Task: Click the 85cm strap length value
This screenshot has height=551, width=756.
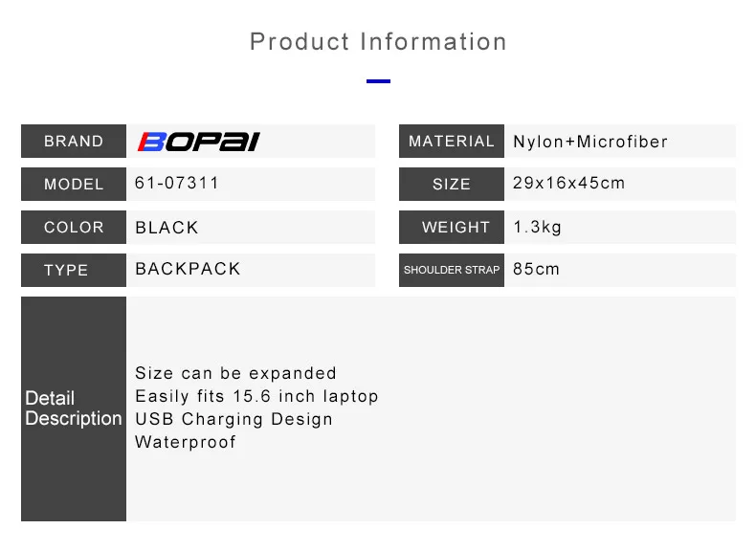Action: [536, 269]
